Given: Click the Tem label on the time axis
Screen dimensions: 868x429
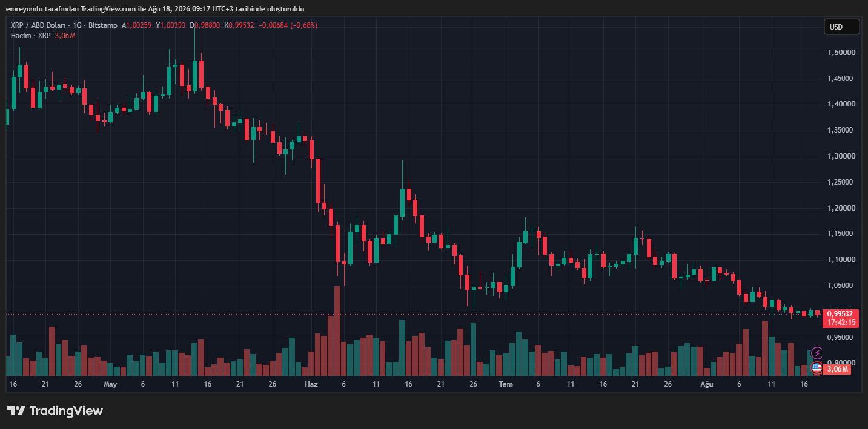Looking at the screenshot, I should pyautogui.click(x=506, y=384).
